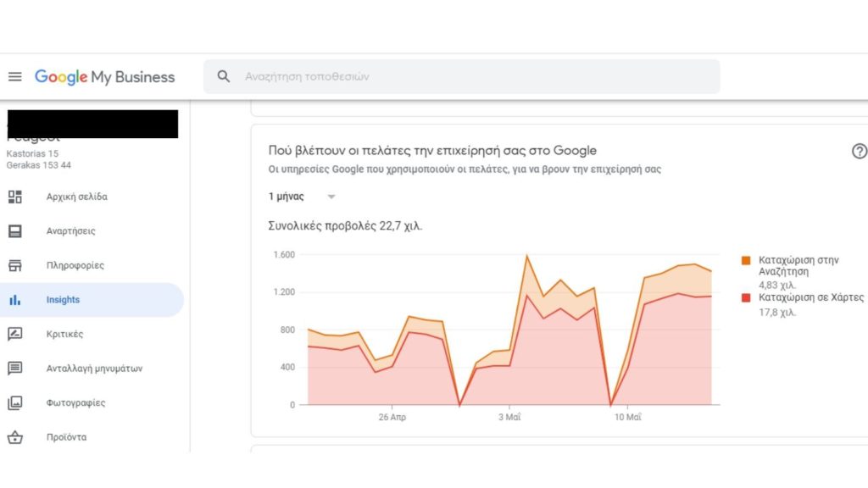Click inside the Αναζήτηση τοποθεσιών search field

[461, 76]
